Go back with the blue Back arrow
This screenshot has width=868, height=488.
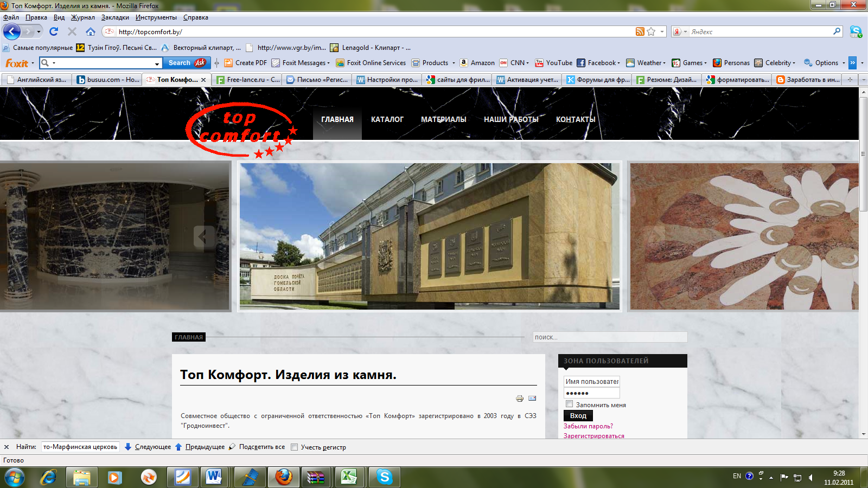pyautogui.click(x=12, y=31)
